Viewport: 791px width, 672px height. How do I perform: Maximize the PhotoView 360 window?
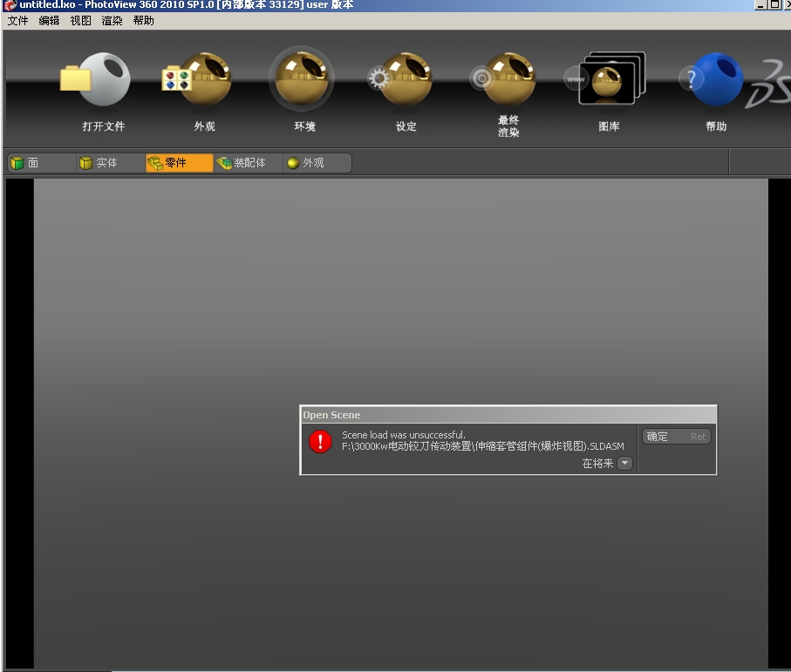(x=774, y=4)
